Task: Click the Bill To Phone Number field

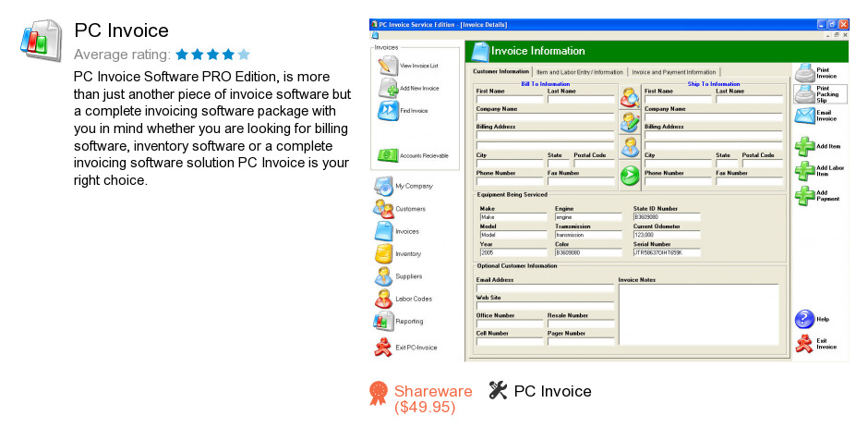Action: [510, 181]
